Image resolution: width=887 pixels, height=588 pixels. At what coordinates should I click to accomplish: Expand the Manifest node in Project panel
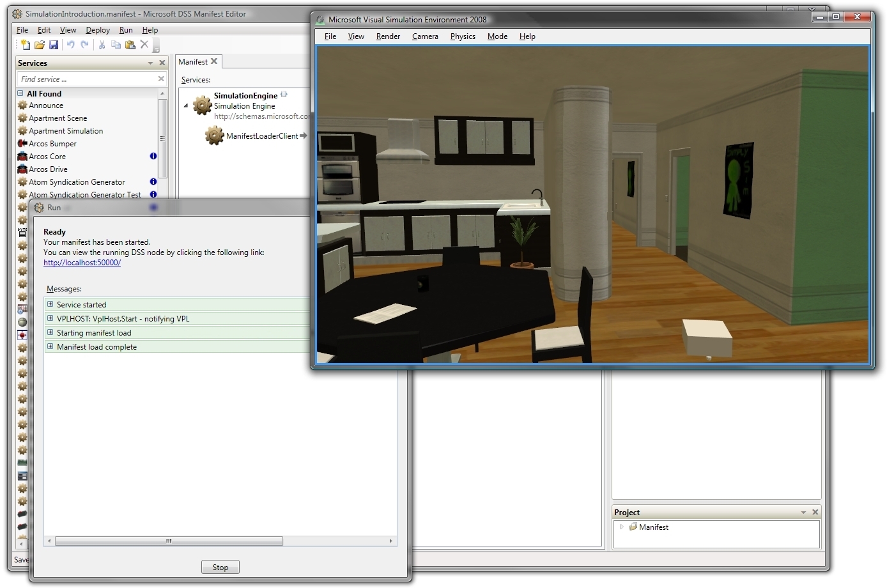pos(622,527)
